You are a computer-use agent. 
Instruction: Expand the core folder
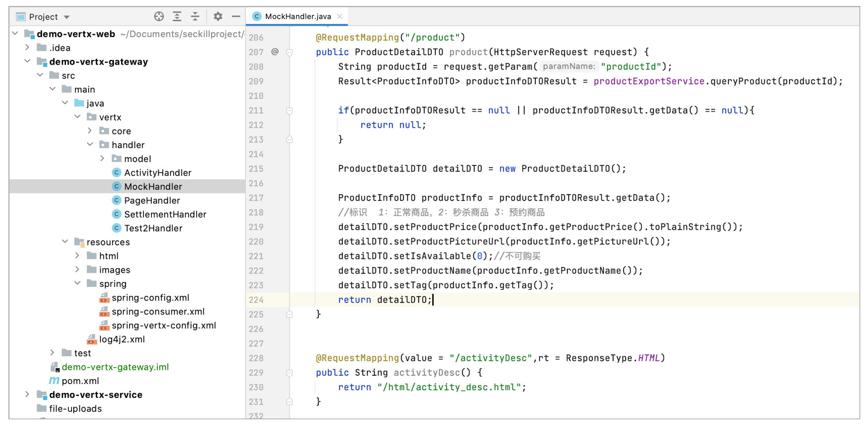pyautogui.click(x=90, y=131)
